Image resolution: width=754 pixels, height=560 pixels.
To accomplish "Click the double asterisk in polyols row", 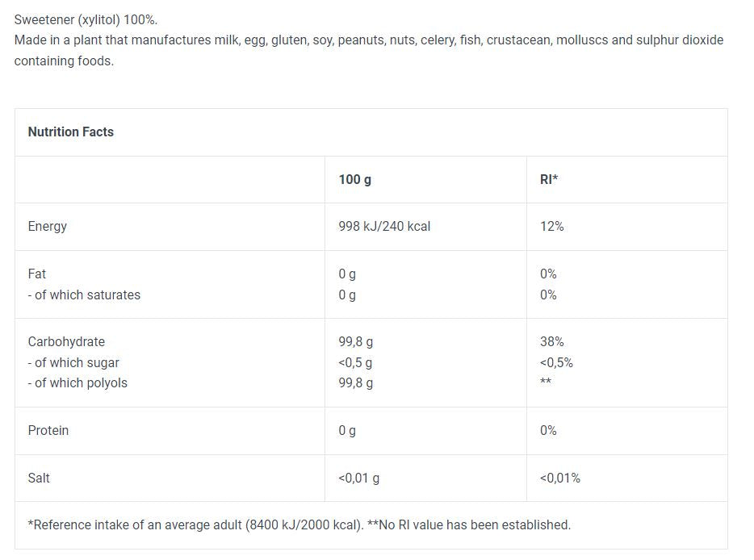I will click(x=546, y=382).
